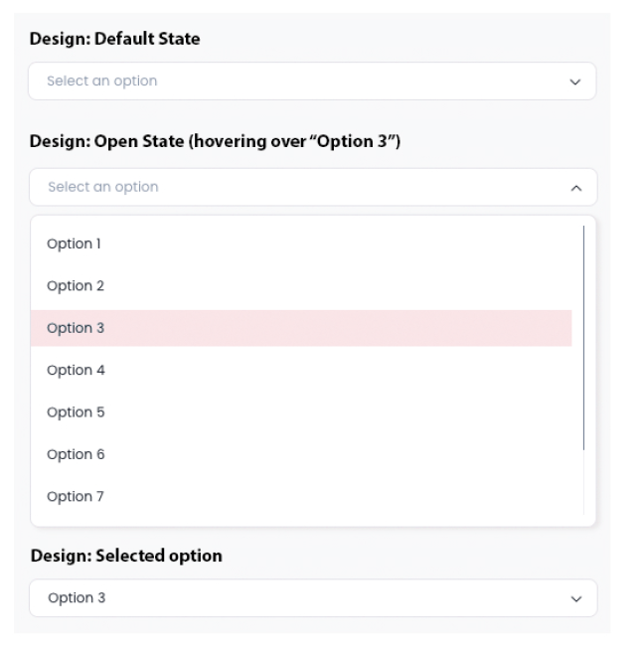The width and height of the screenshot is (644, 650).
Task: Select the highlighted Option 3 entry
Action: (301, 328)
